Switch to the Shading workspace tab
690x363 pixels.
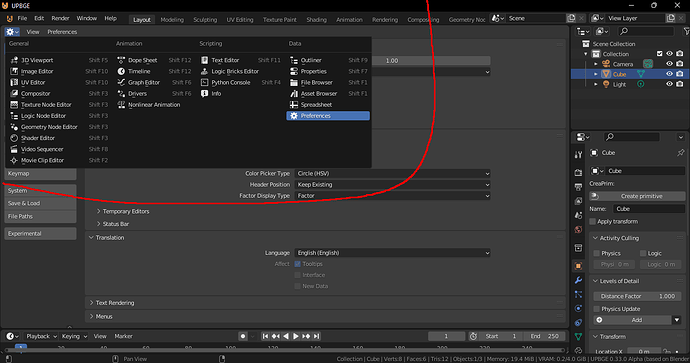[316, 19]
